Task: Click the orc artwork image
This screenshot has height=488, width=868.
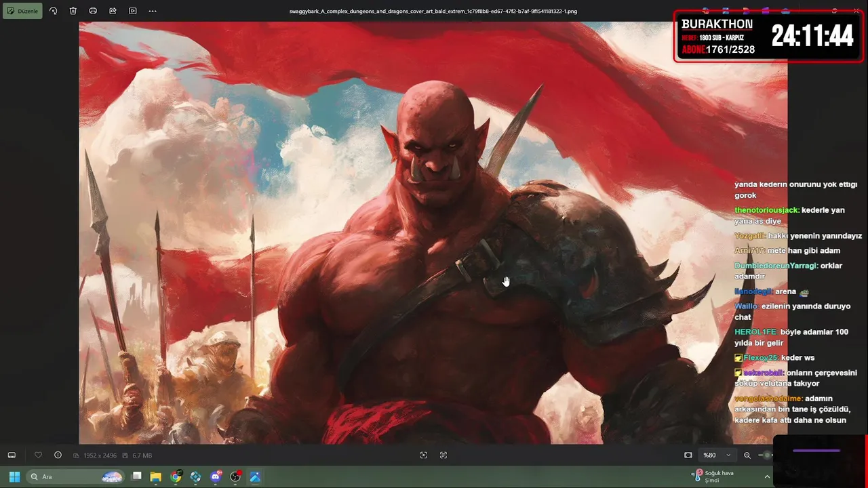Action: [433, 232]
